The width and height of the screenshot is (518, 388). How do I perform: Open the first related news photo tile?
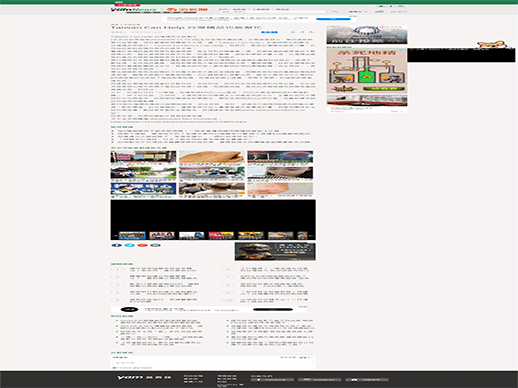143,158
